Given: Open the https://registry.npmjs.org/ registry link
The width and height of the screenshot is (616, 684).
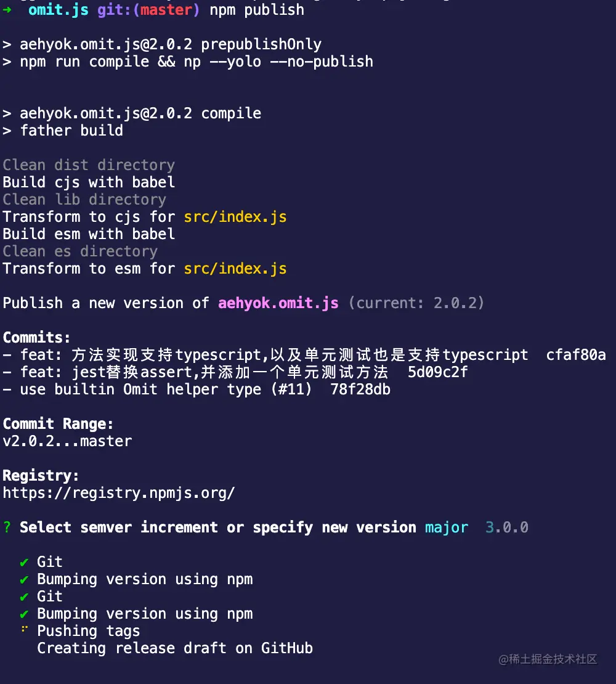Looking at the screenshot, I should pos(118,494).
